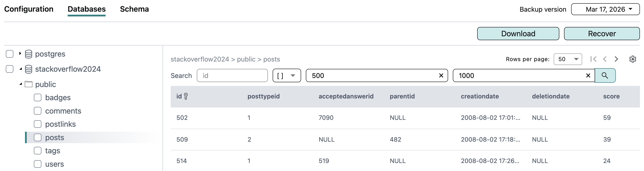Click the public schema folder icon
The image size is (644, 171).
[28, 84]
